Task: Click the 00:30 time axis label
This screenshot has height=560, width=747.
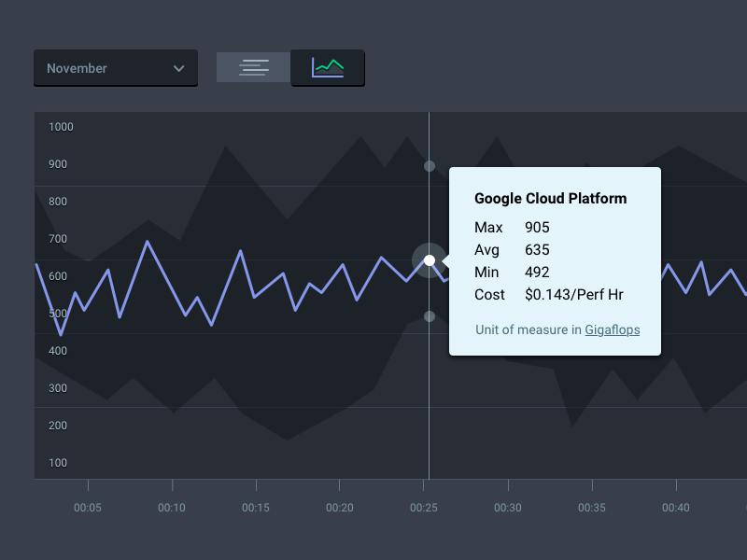Action: tap(508, 508)
